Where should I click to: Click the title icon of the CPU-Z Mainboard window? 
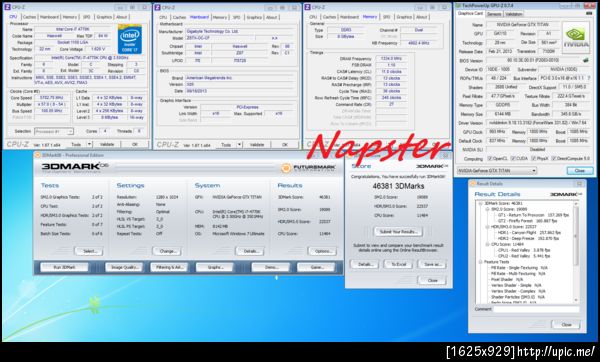click(x=157, y=7)
